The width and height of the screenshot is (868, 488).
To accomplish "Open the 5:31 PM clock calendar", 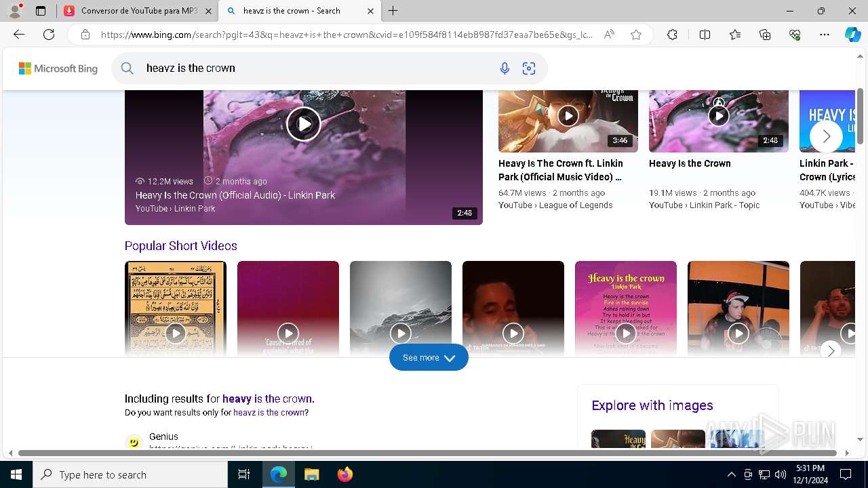I will click(810, 474).
